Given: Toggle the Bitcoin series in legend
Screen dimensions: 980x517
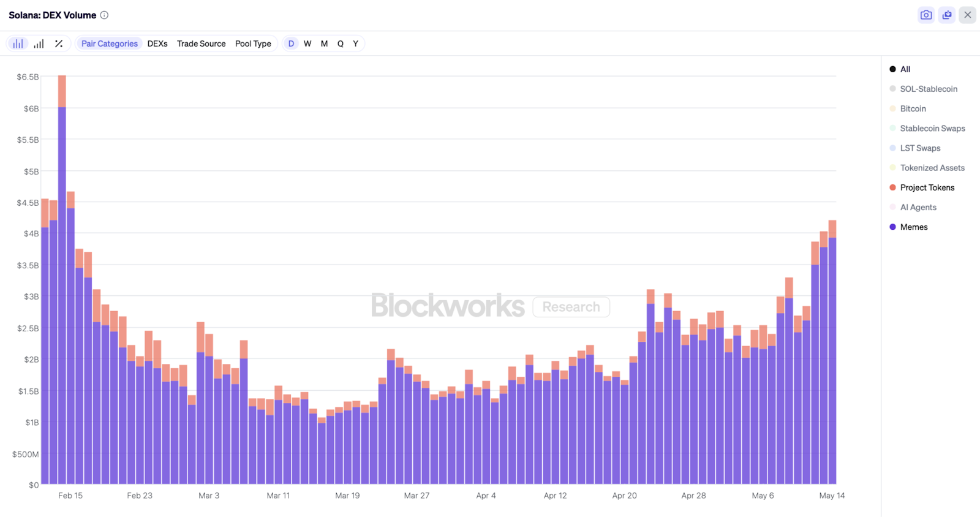Looking at the screenshot, I should click(908, 108).
